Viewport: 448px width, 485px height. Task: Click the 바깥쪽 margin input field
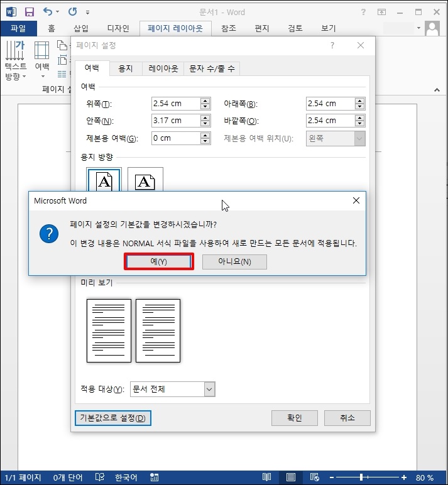[331, 121]
